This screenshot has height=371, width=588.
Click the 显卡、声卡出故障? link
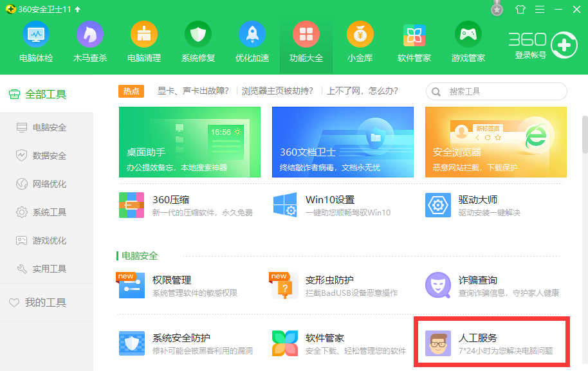pyautogui.click(x=193, y=91)
